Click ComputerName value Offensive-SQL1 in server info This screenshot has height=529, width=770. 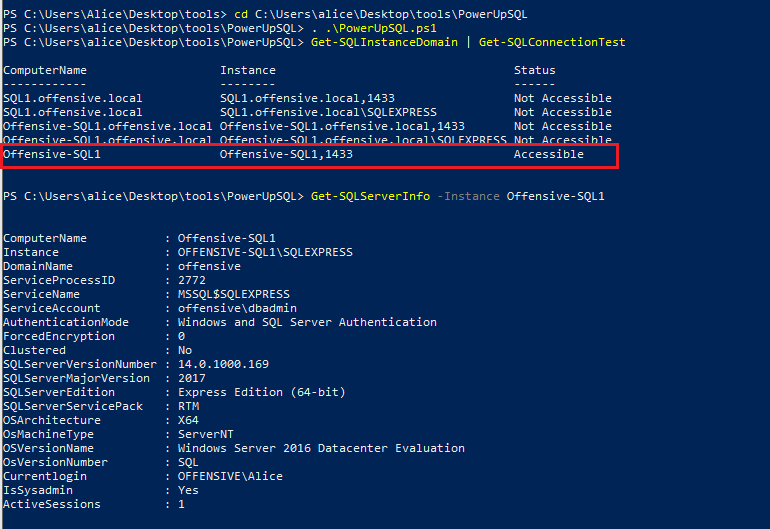pos(226,238)
